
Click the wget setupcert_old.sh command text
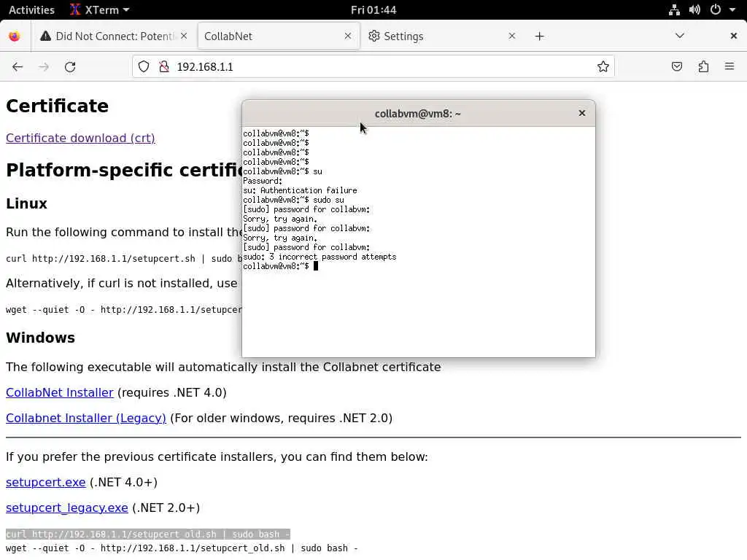tap(182, 548)
